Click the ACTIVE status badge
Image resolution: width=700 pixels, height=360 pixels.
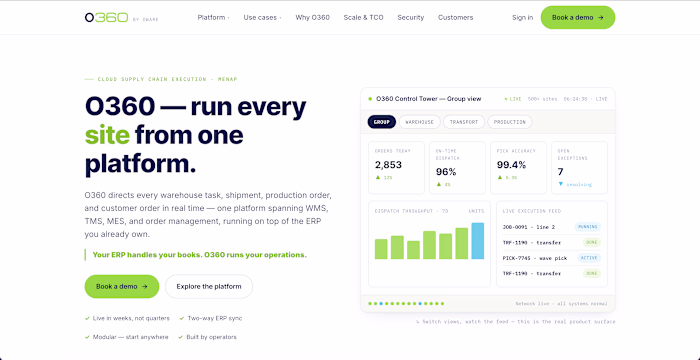(x=589, y=258)
